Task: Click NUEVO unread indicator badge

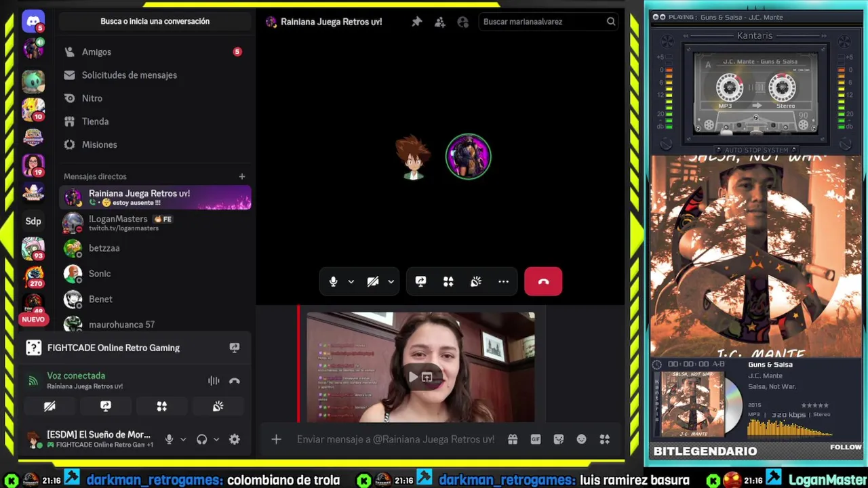Action: (33, 319)
